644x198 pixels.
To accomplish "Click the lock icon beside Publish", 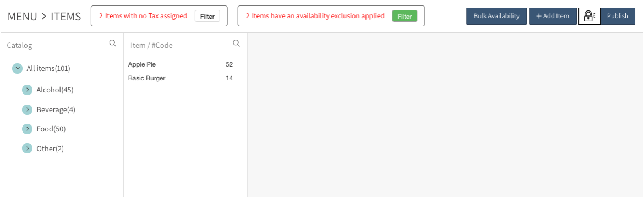I will [x=590, y=16].
